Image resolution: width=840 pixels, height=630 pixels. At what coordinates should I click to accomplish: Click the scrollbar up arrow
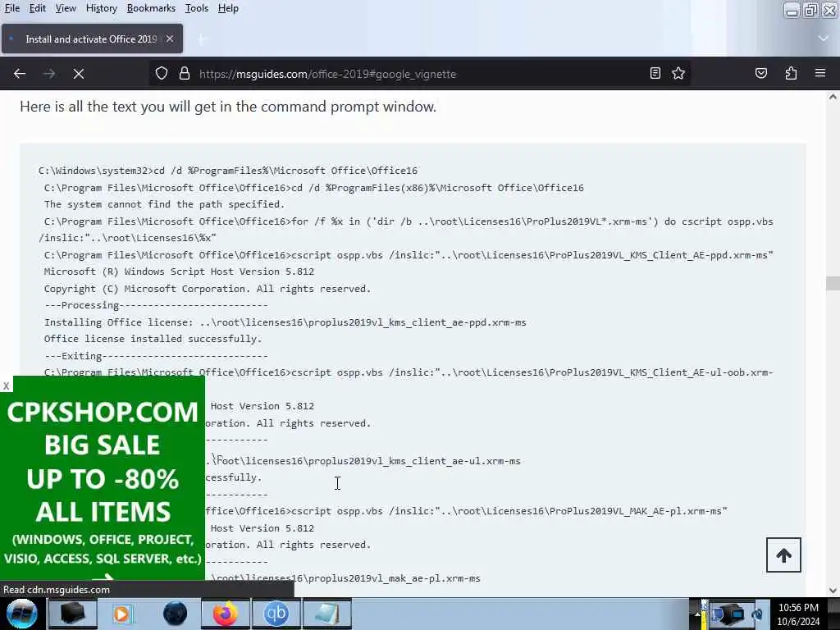[x=833, y=98]
